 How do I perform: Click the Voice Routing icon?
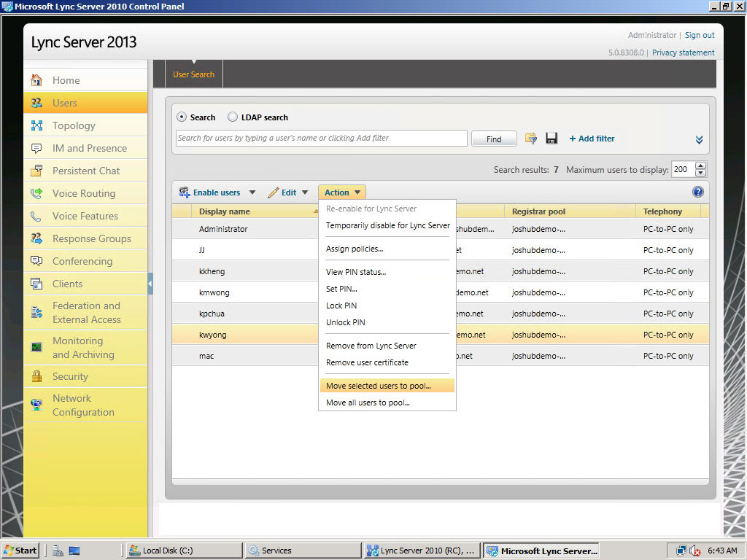pyautogui.click(x=36, y=193)
